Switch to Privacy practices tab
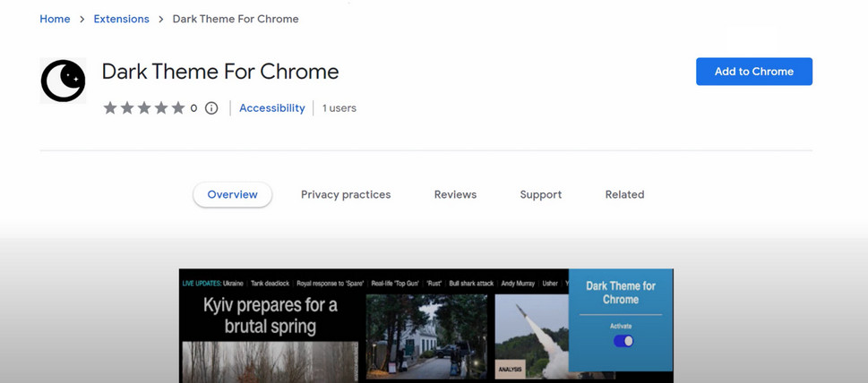This screenshot has height=383, width=868. pyautogui.click(x=346, y=194)
